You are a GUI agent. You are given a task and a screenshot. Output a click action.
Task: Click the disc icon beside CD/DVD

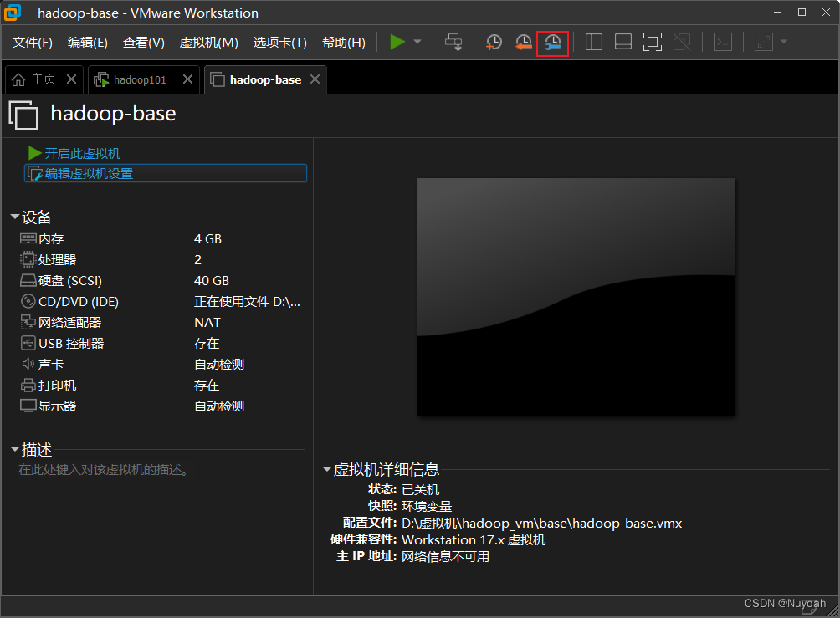pos(28,301)
